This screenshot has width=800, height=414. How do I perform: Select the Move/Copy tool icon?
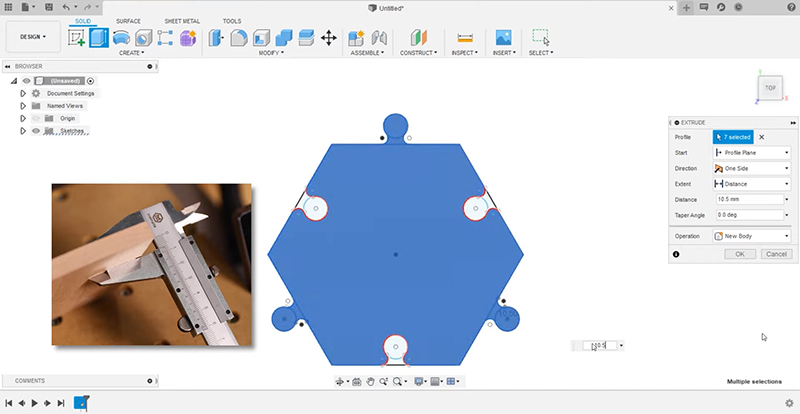click(x=329, y=38)
